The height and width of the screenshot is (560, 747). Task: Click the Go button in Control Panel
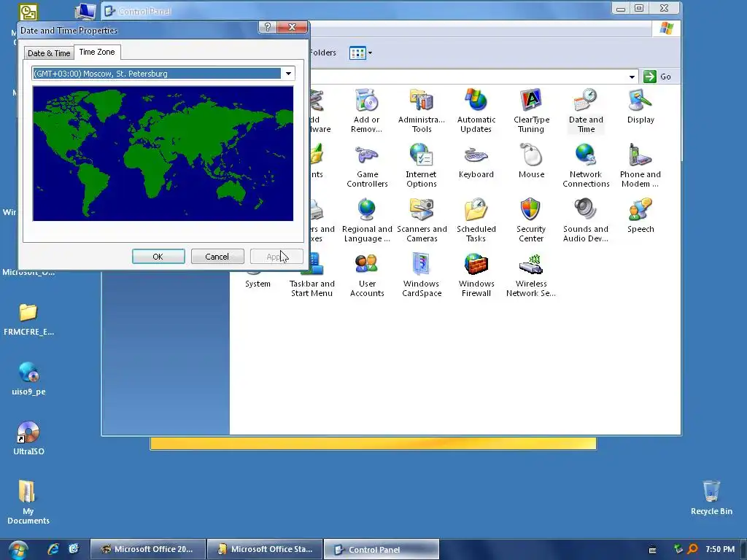point(657,77)
